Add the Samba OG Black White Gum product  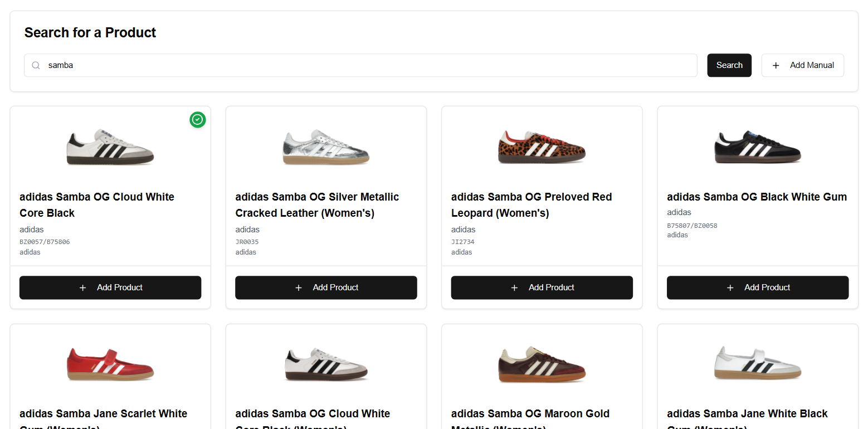pos(758,287)
